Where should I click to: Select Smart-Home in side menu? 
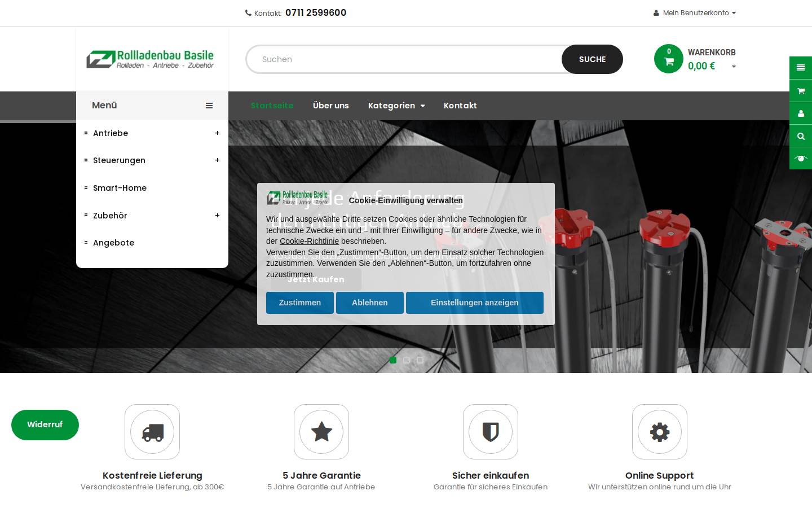(120, 188)
